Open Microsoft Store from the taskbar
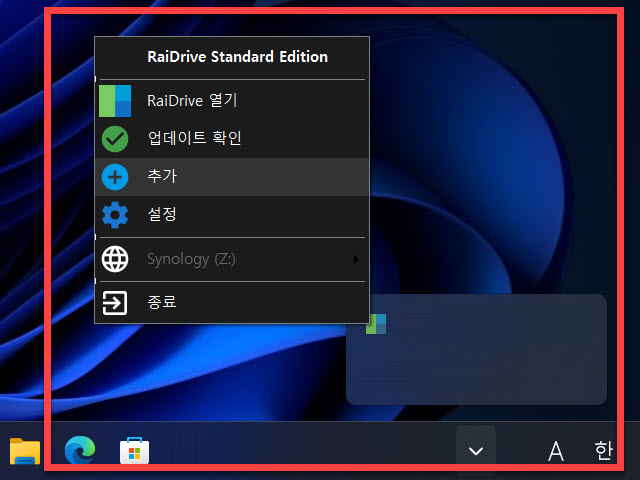Image resolution: width=640 pixels, height=480 pixels. pyautogui.click(x=134, y=451)
